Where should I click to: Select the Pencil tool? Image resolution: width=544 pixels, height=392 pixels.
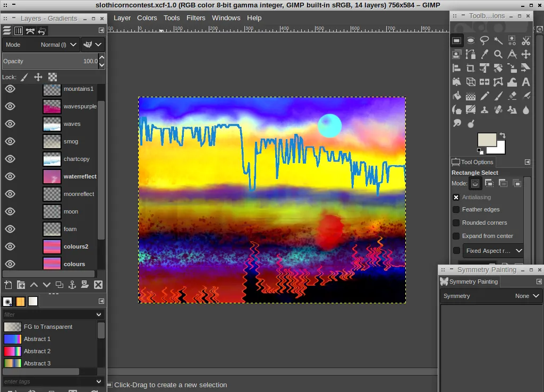click(484, 96)
